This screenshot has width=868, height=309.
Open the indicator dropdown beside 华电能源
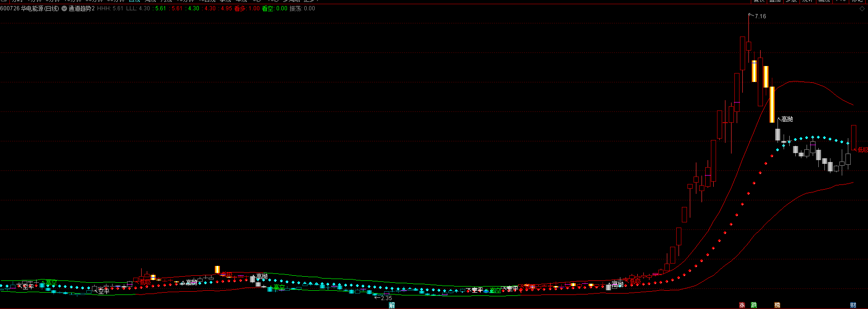coord(64,8)
